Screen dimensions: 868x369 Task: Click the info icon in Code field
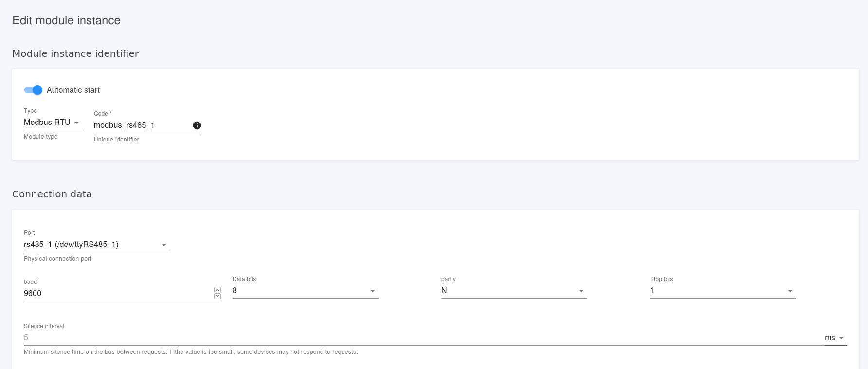point(197,125)
